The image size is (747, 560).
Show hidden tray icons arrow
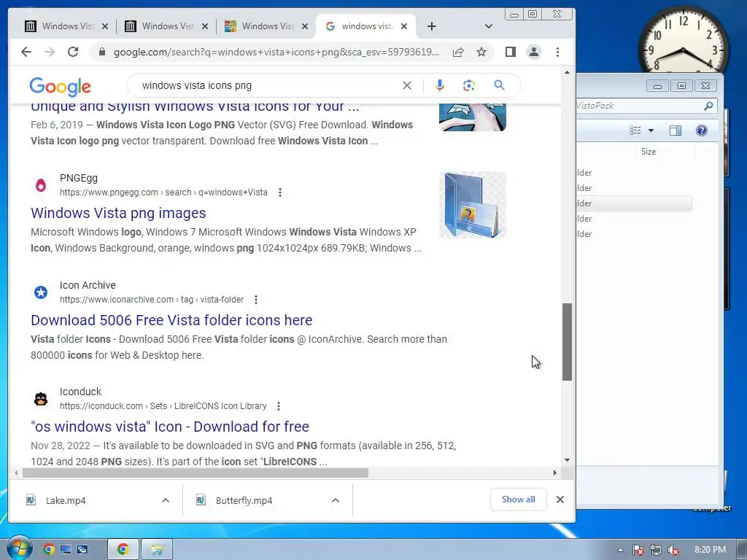(620, 550)
